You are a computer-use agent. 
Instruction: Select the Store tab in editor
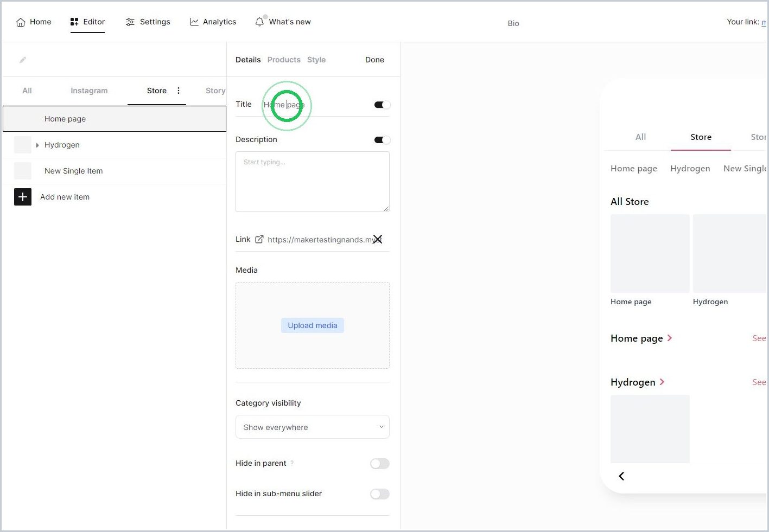click(x=157, y=91)
